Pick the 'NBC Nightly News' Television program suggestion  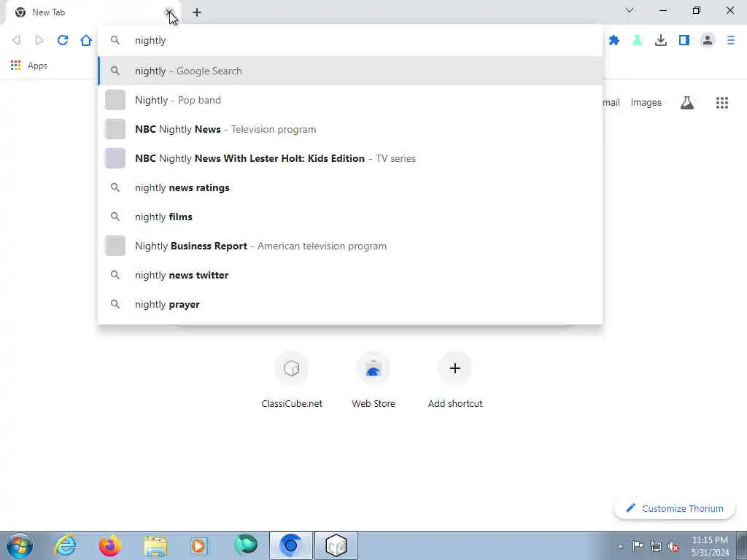pyautogui.click(x=351, y=129)
